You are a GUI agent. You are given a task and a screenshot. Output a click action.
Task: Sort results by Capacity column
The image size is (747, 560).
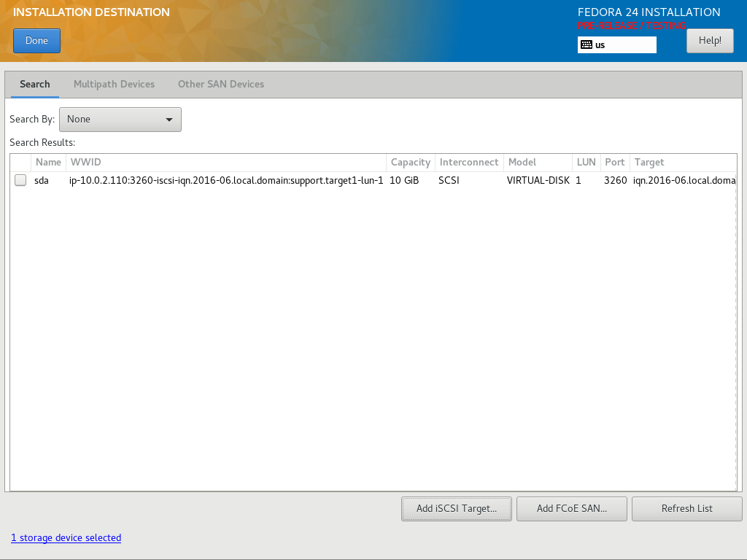pos(411,163)
